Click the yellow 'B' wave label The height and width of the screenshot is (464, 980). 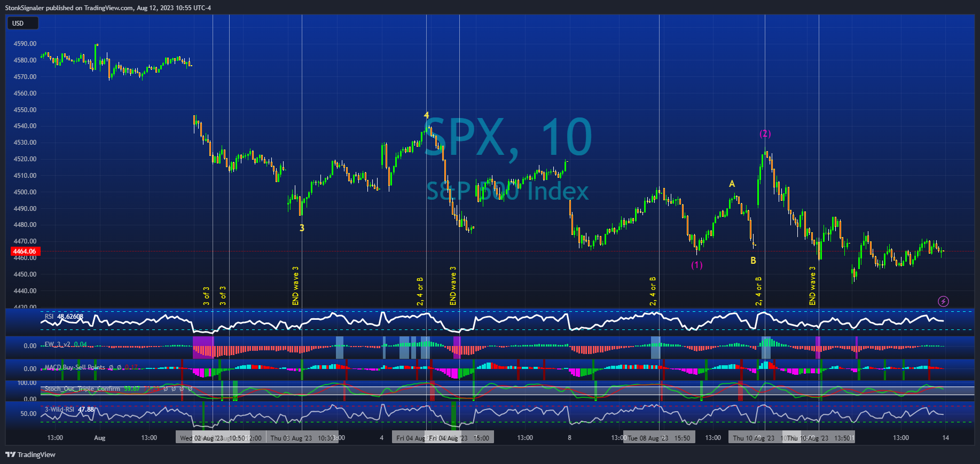click(x=753, y=261)
